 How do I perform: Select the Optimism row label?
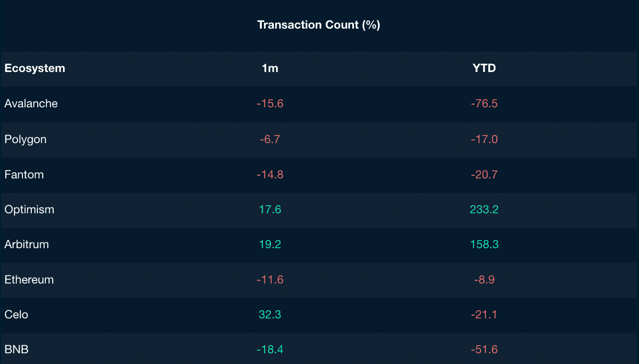[x=29, y=209]
